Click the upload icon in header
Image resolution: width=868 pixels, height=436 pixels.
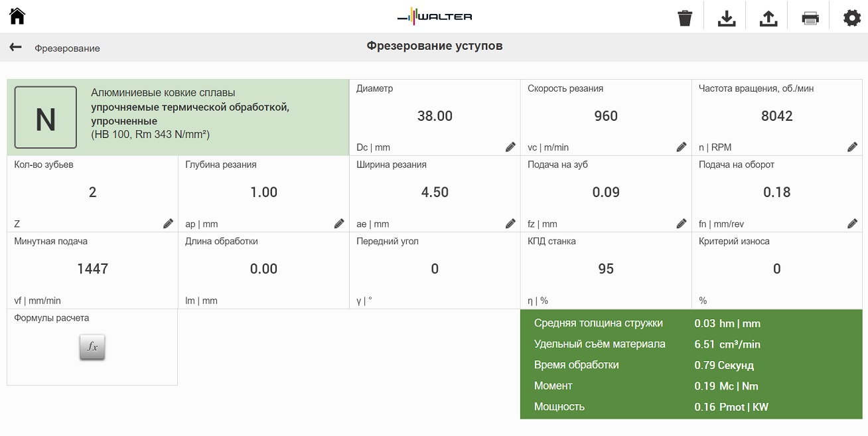768,18
